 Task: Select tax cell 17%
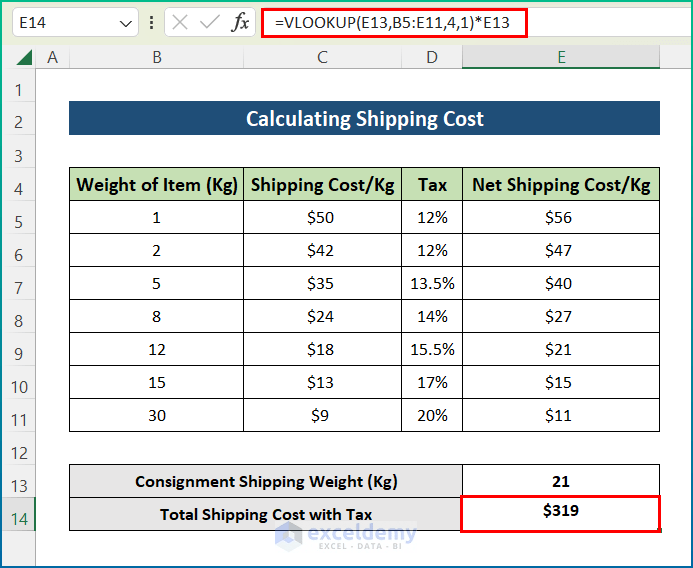[432, 382]
